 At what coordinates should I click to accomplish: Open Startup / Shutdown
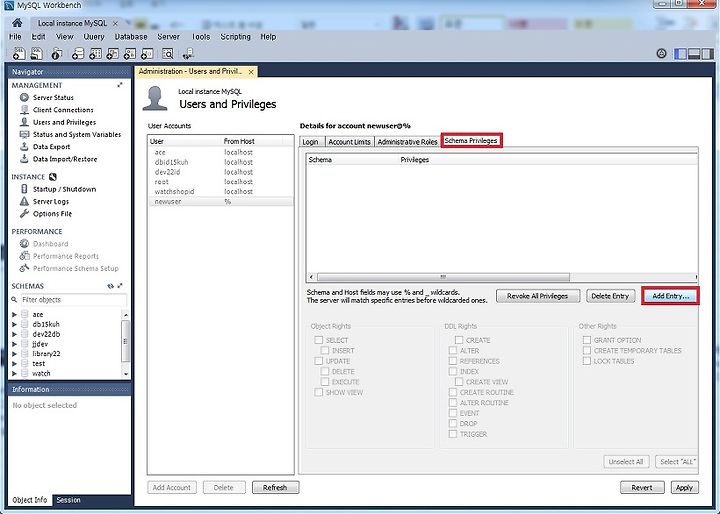(64, 189)
